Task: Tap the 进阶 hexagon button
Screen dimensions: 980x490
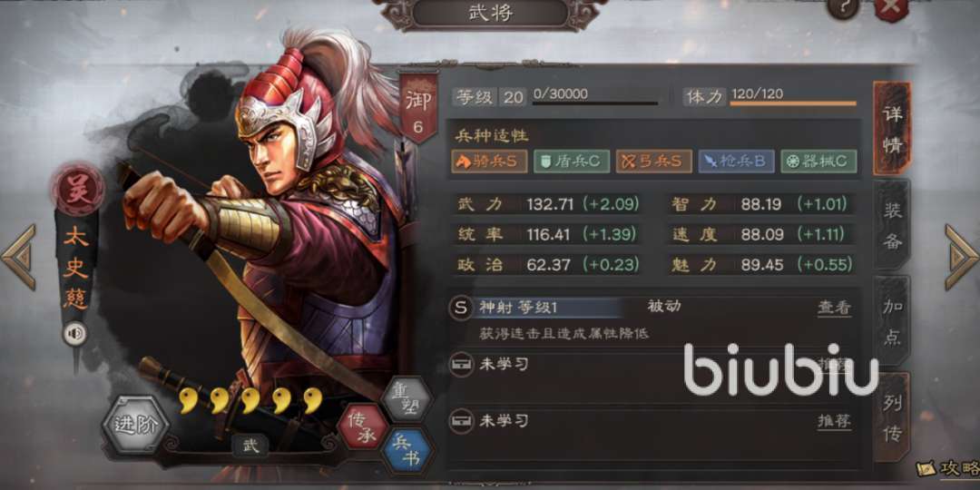Action: point(133,426)
